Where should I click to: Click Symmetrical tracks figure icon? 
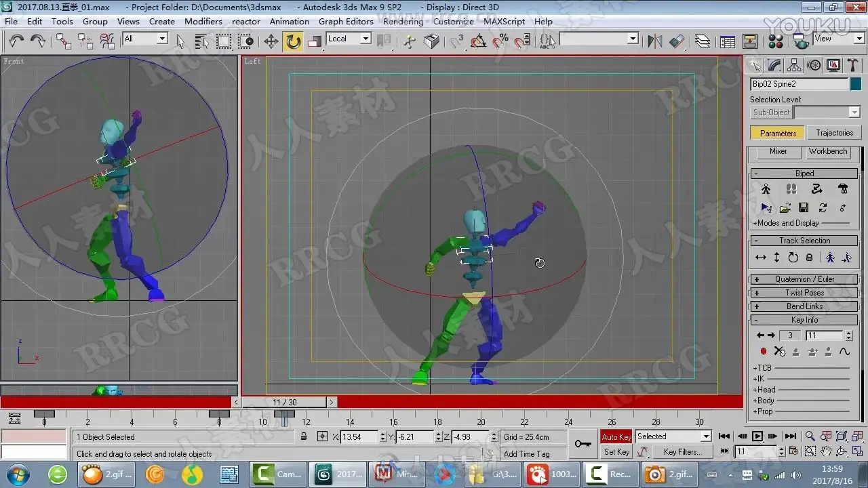click(x=830, y=258)
